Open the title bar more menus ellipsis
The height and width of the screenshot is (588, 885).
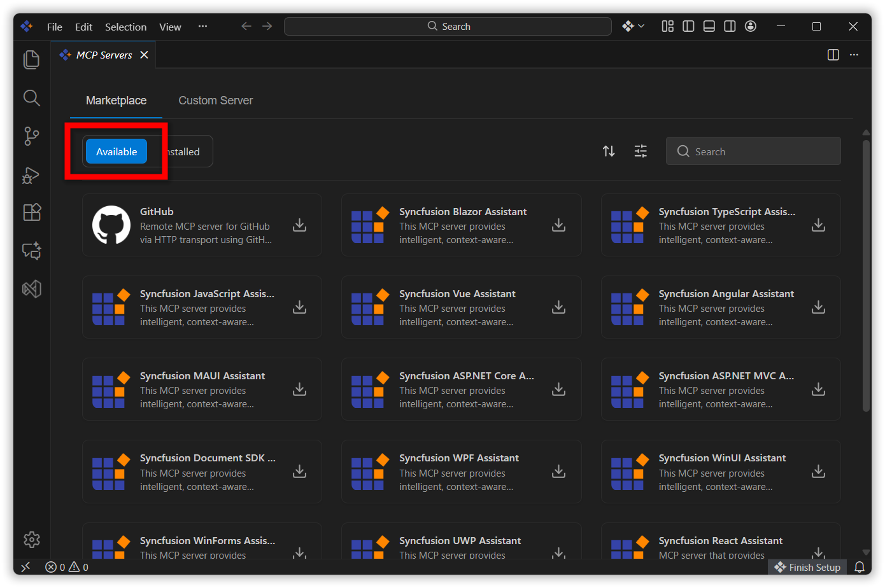tap(202, 26)
